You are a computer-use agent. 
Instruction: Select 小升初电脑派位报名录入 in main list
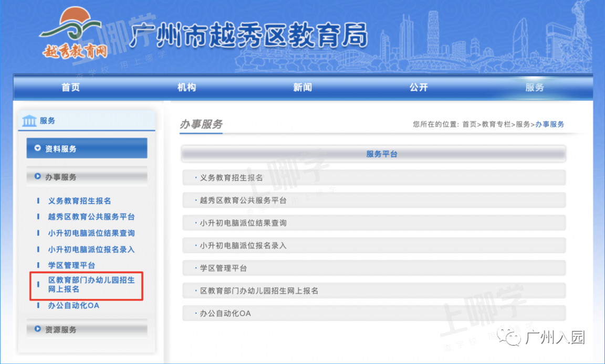click(374, 245)
